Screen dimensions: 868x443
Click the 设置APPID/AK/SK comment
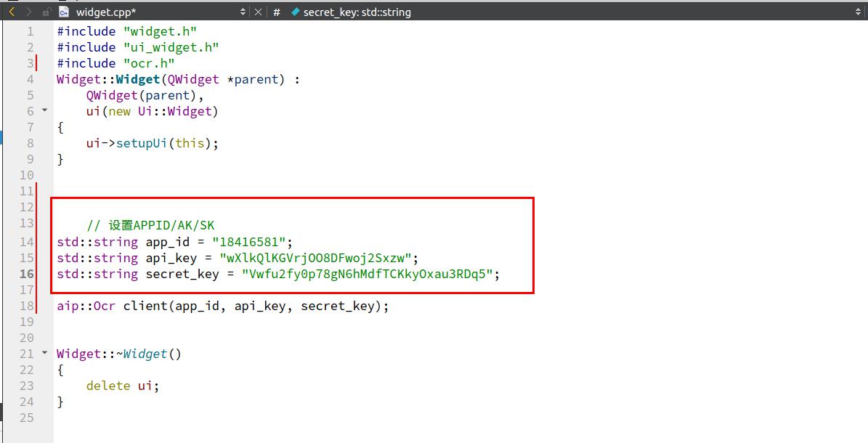[150, 225]
